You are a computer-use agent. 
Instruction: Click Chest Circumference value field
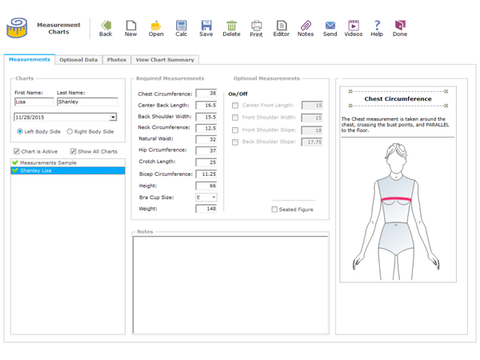point(206,93)
